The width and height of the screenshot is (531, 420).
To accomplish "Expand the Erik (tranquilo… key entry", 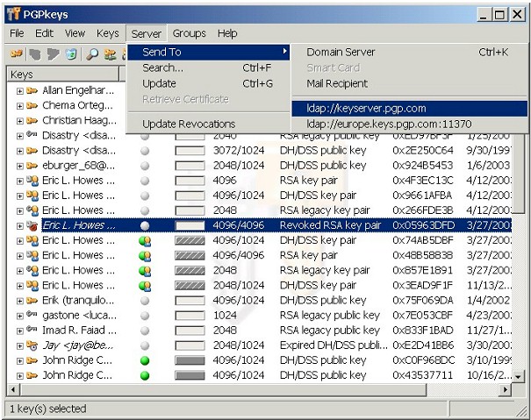I will (x=20, y=301).
